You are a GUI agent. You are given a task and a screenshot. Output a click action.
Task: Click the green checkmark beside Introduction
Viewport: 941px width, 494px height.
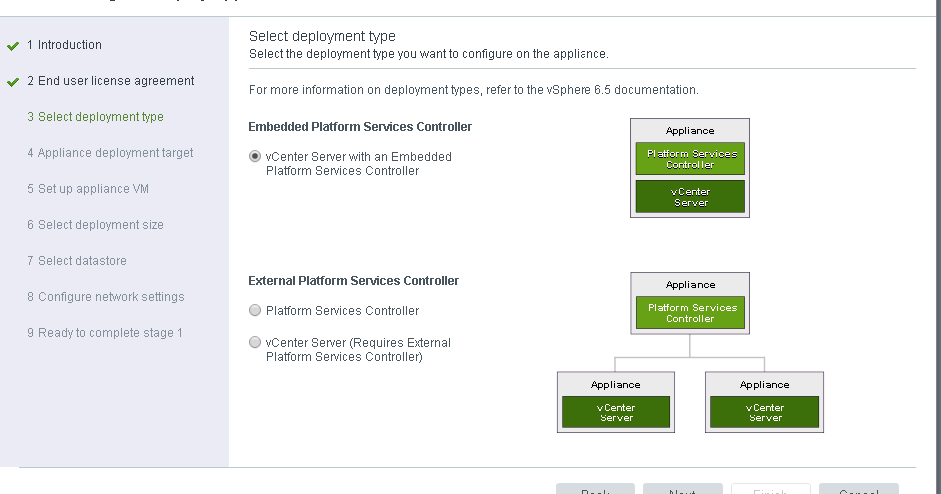coord(13,46)
